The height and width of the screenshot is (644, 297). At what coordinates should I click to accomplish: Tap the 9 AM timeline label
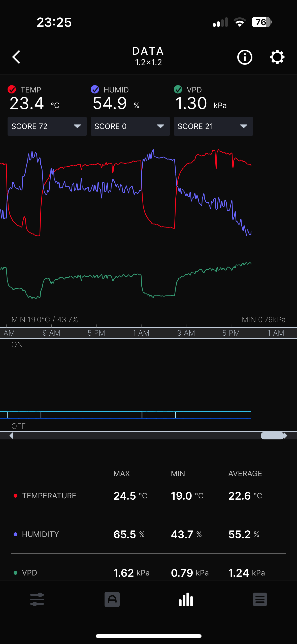tap(51, 333)
